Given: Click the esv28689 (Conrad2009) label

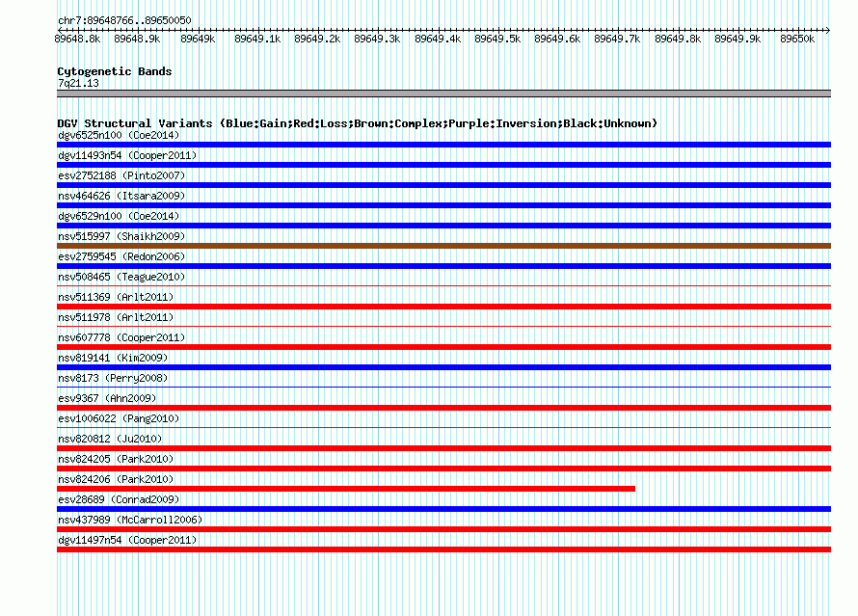Looking at the screenshot, I should 119,499.
